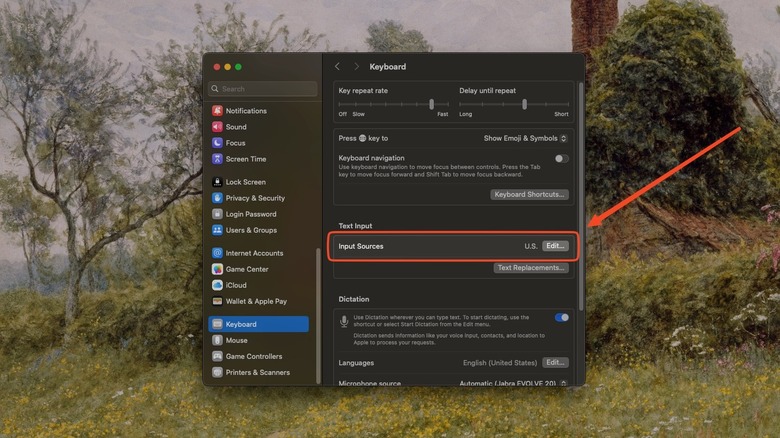Open the Keyboard Shortcuts button
The image size is (780, 438).
[x=529, y=194]
